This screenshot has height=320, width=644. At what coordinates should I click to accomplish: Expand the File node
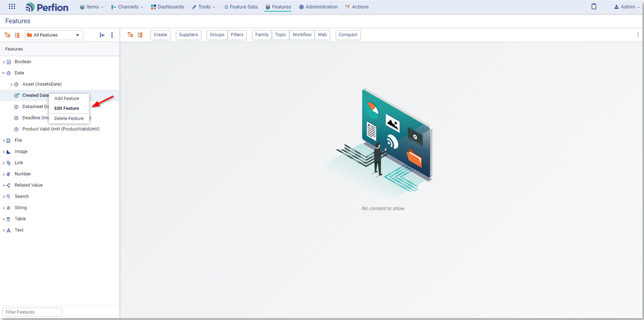[x=4, y=140]
